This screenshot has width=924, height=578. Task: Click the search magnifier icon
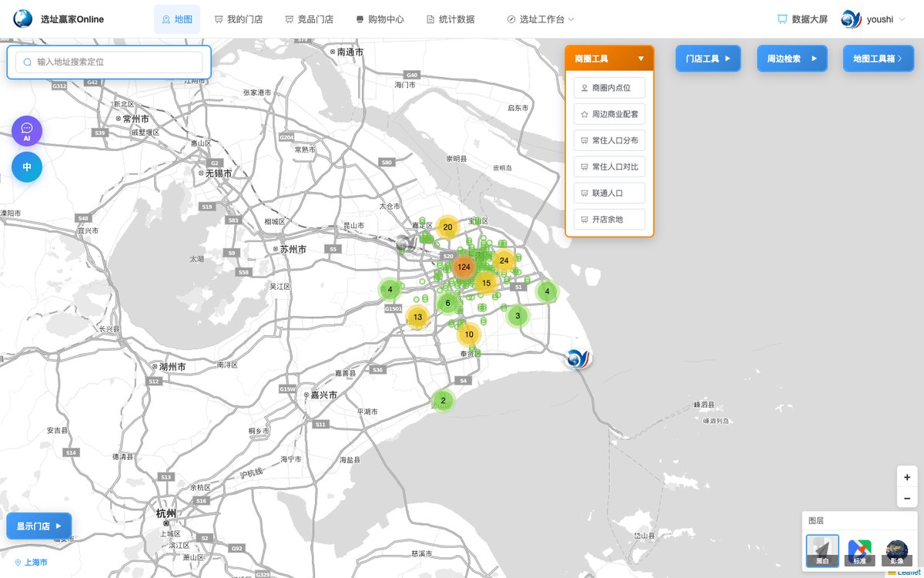(28, 62)
